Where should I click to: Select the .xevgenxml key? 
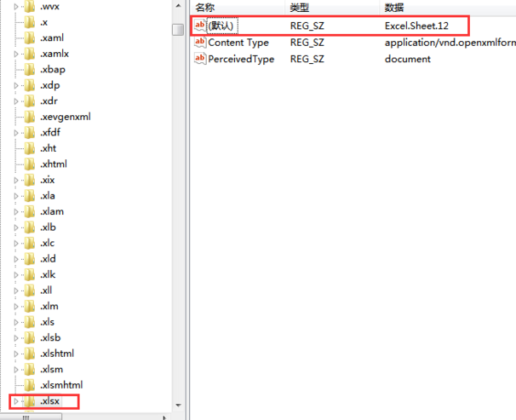pyautogui.click(x=66, y=117)
